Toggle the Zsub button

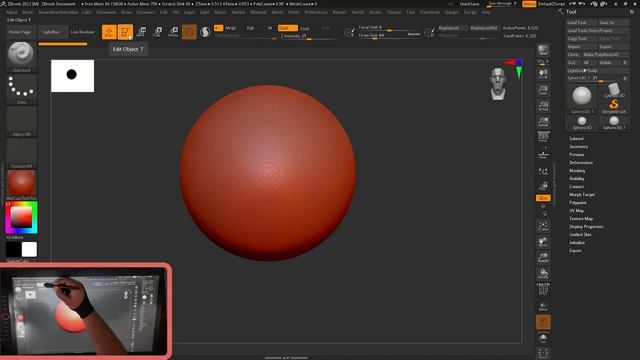pos(304,28)
